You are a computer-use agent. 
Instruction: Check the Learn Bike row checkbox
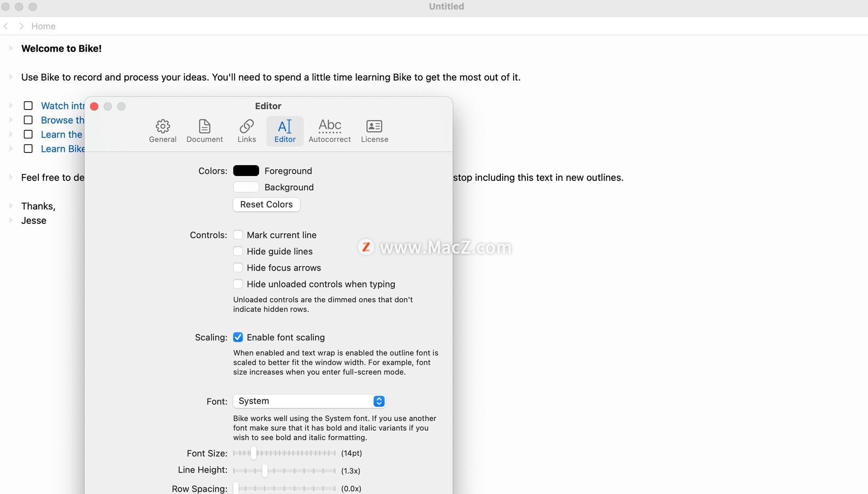click(28, 149)
